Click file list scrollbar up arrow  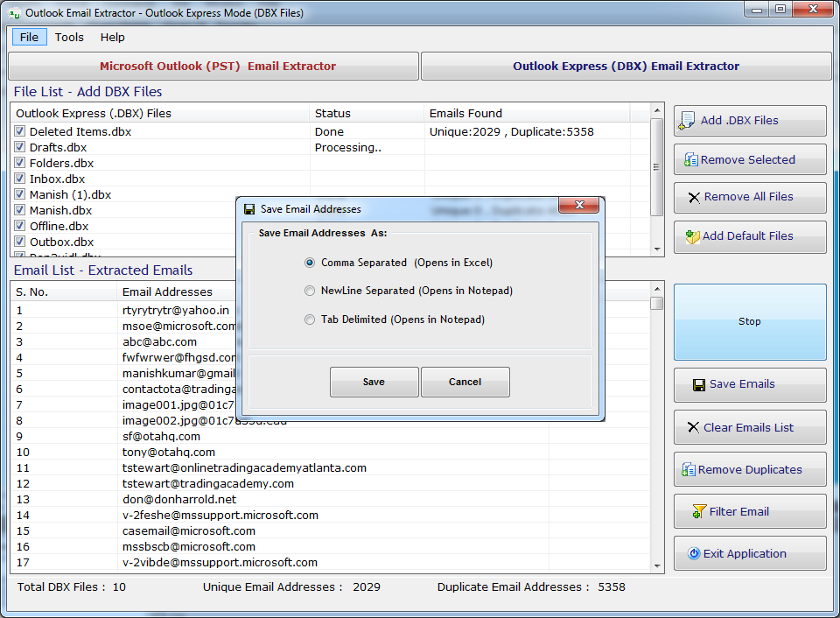[657, 110]
